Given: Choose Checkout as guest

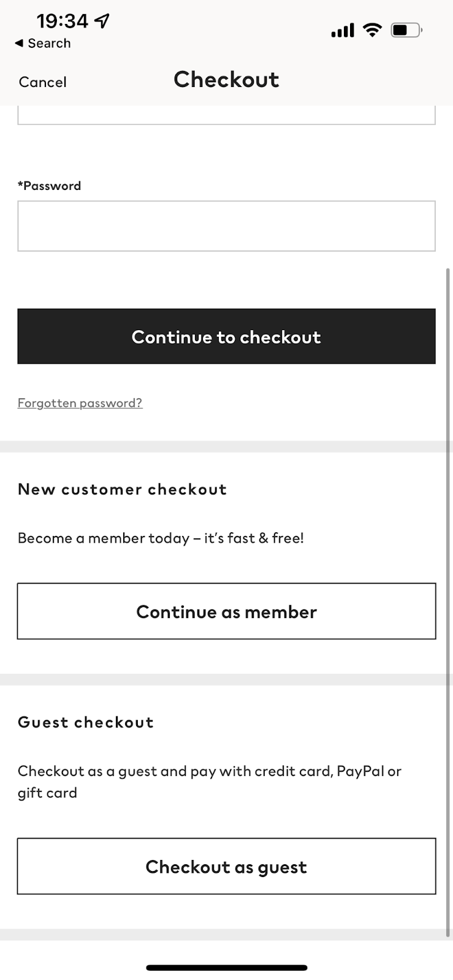Looking at the screenshot, I should (x=226, y=866).
